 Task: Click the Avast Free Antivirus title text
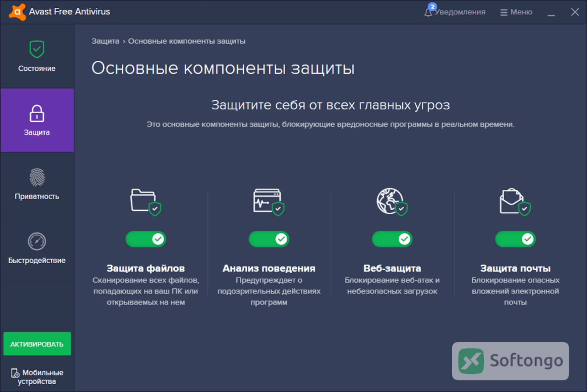[69, 12]
